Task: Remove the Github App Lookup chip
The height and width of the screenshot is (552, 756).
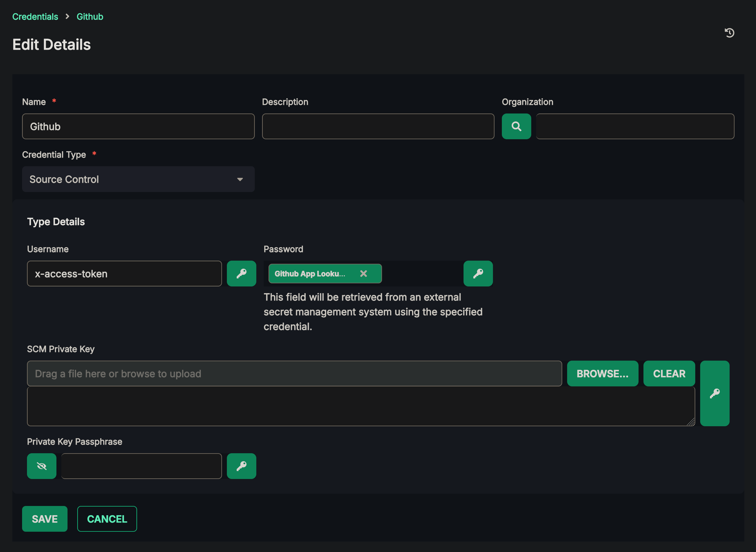Action: tap(364, 273)
